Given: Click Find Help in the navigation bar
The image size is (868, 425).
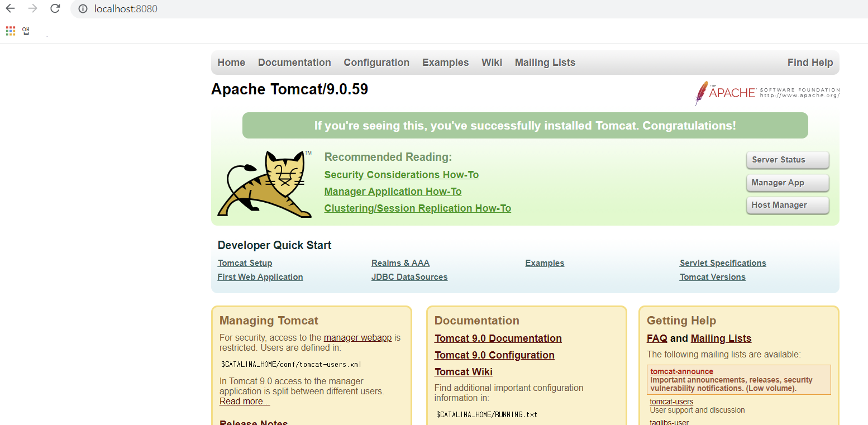Looking at the screenshot, I should [x=810, y=63].
